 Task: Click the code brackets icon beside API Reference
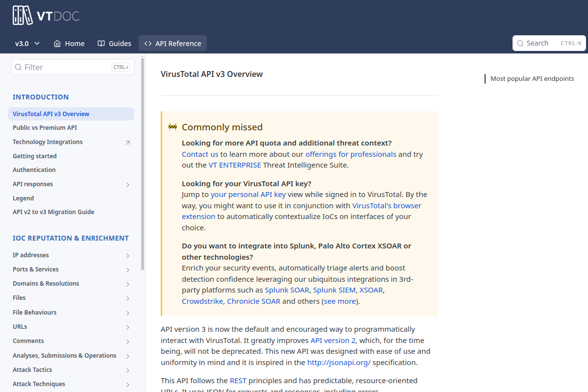[148, 43]
